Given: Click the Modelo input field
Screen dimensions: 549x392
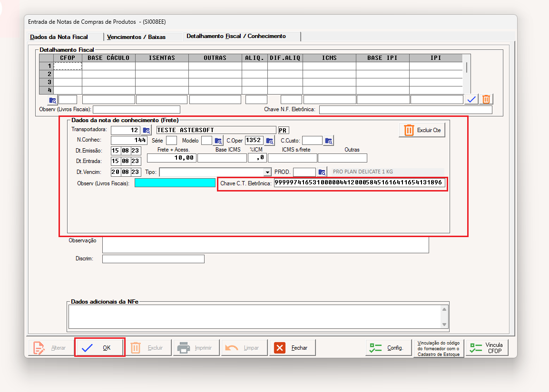Looking at the screenshot, I should pos(206,141).
